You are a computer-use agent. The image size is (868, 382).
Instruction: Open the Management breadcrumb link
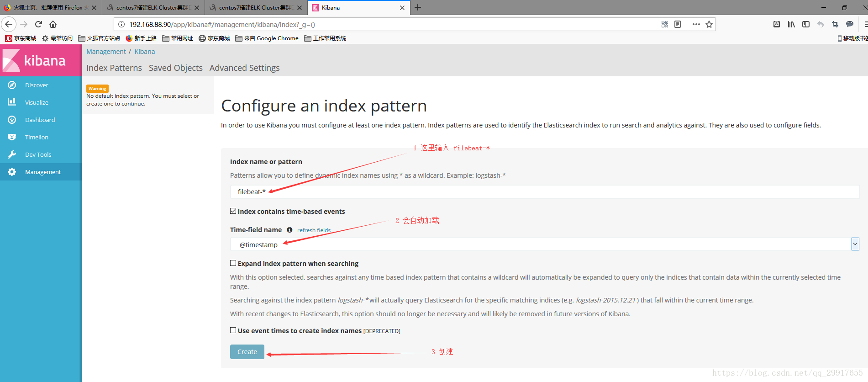106,52
